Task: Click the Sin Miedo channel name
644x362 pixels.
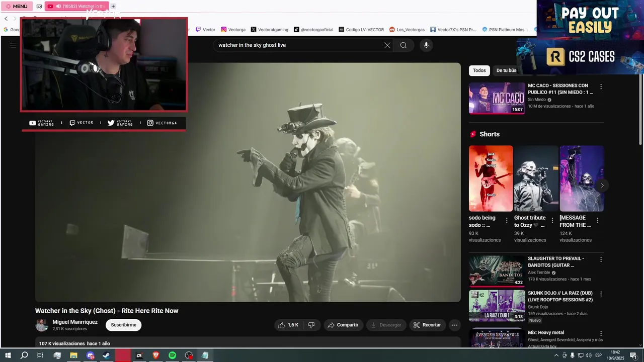Action: [x=537, y=100]
